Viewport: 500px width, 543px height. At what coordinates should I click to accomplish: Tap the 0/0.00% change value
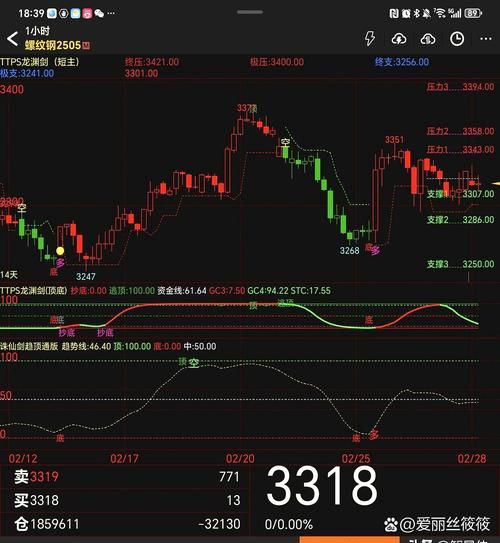coord(288,524)
